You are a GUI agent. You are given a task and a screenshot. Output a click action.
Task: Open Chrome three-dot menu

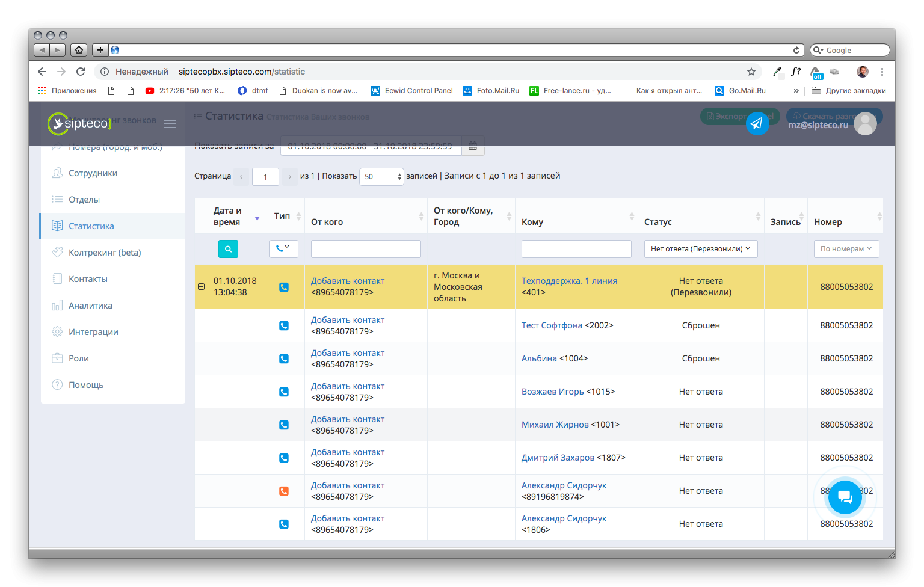point(882,72)
